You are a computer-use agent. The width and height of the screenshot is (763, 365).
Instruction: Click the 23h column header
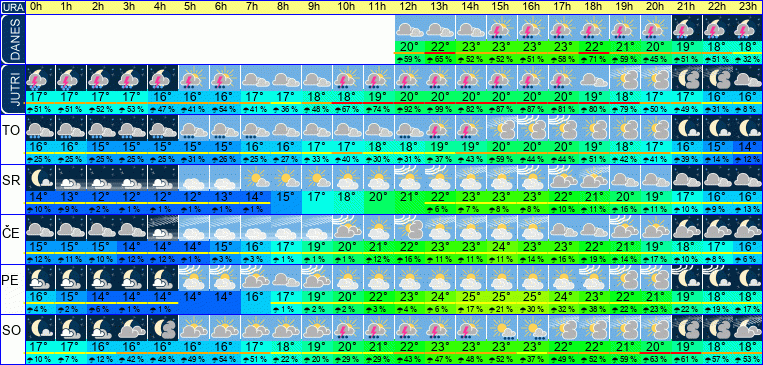point(748,7)
